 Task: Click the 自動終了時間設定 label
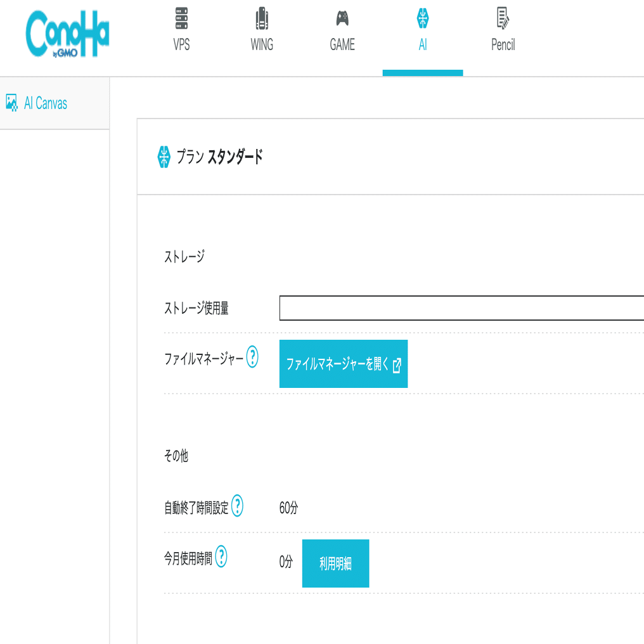(x=196, y=508)
